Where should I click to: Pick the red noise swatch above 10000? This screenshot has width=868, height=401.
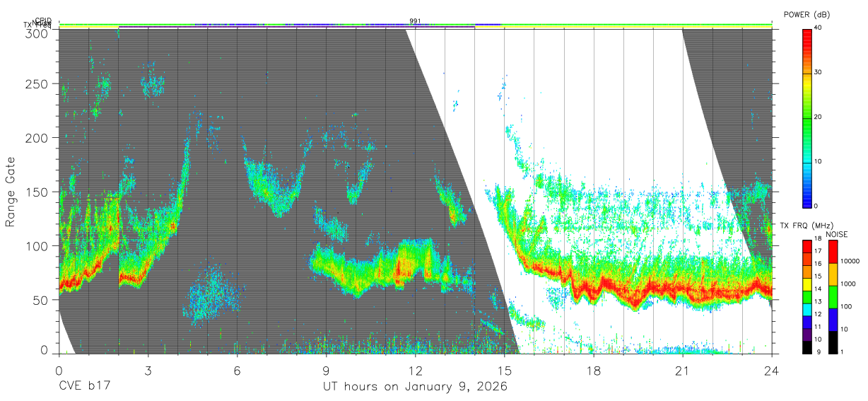833,252
